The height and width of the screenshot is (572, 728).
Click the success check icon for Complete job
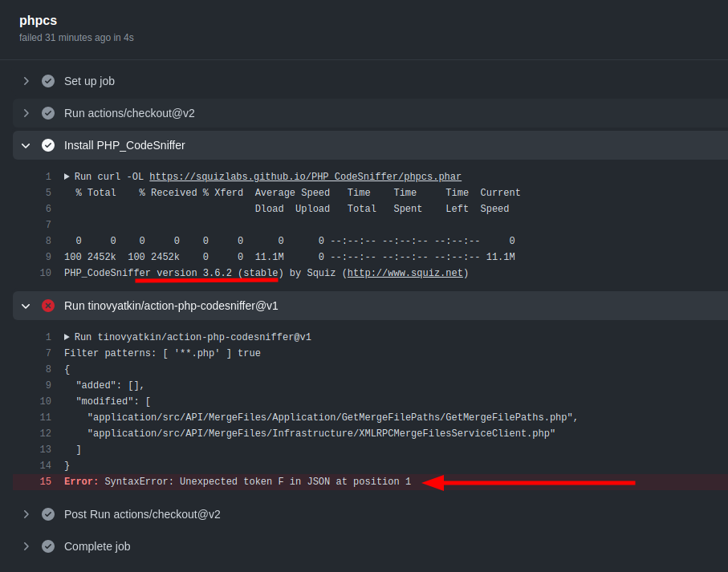coord(48,546)
